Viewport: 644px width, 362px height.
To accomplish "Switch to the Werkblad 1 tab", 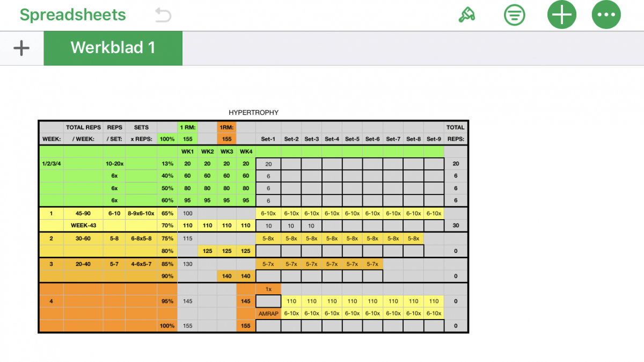I will point(113,48).
